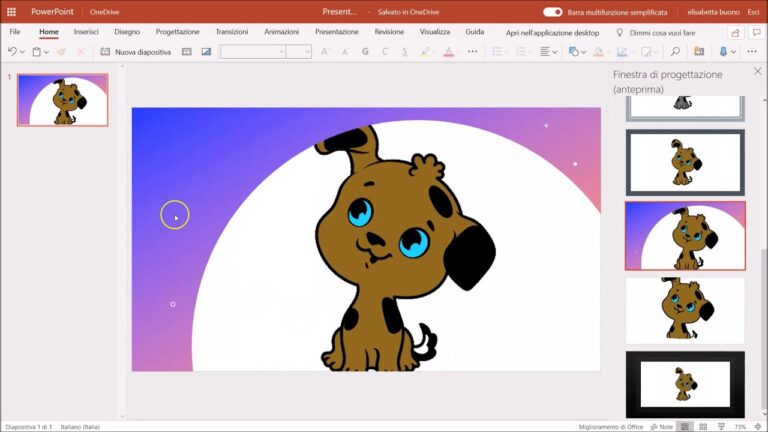The height and width of the screenshot is (432, 768).
Task: Toggle underline with the S icon
Action: click(405, 51)
